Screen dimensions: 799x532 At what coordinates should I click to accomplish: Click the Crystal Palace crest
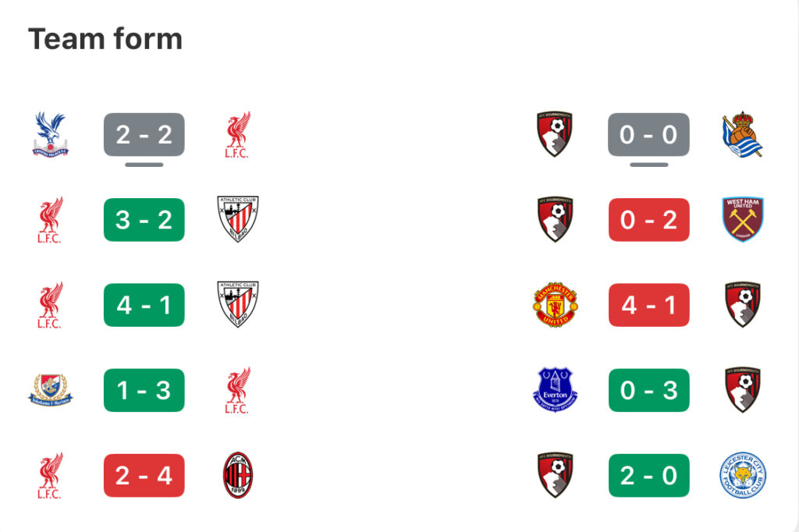tap(51, 134)
